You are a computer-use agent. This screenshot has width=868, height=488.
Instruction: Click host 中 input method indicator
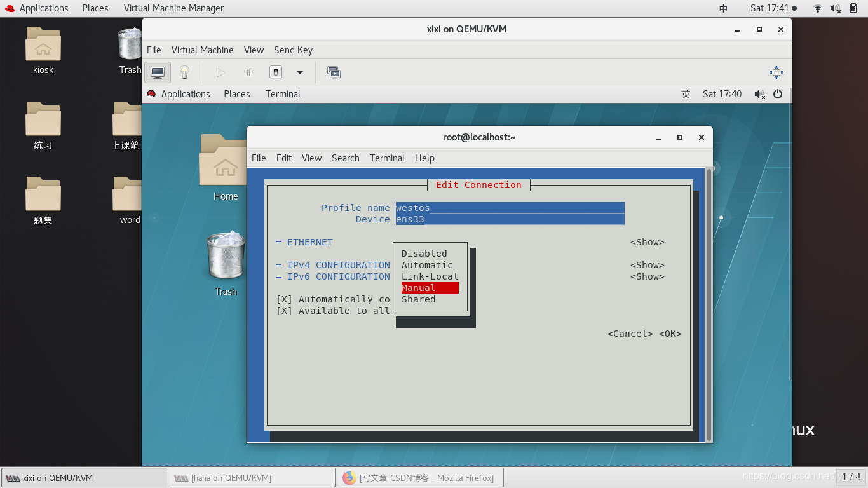pyautogui.click(x=723, y=8)
